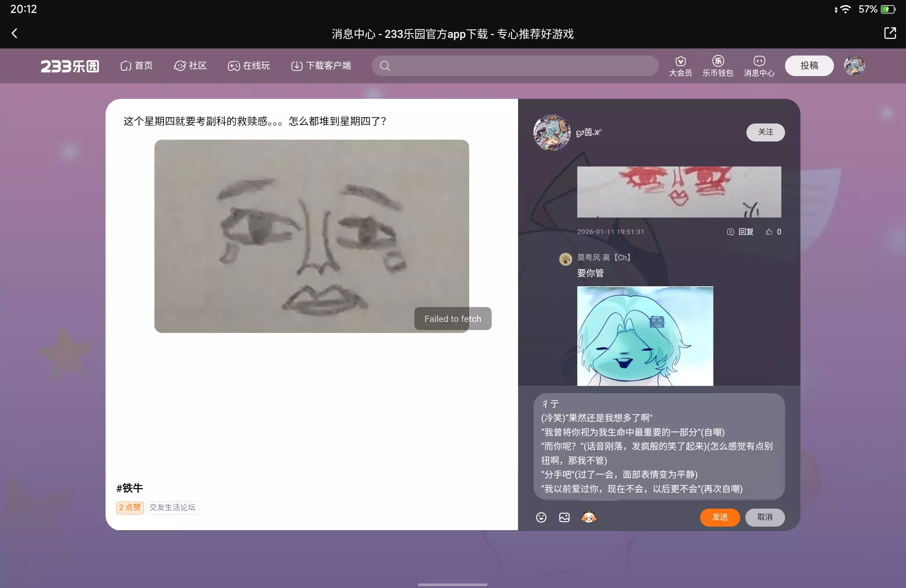The width and height of the screenshot is (906, 588).
Task: Click the 233乐园 logo
Action: point(69,66)
